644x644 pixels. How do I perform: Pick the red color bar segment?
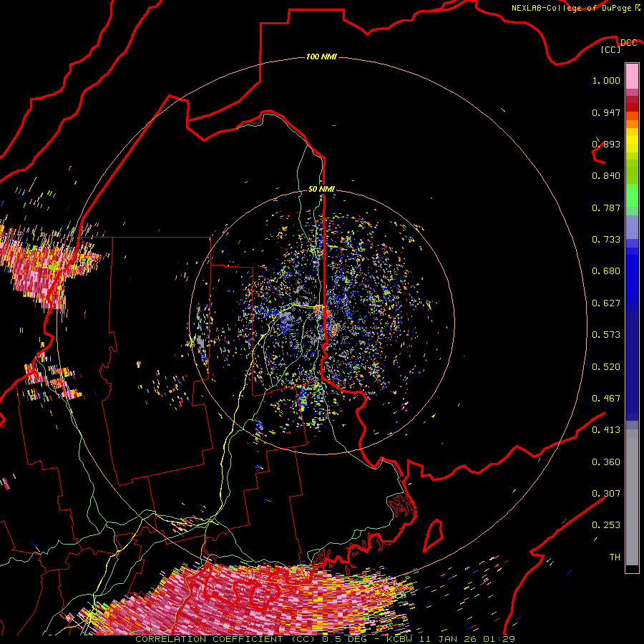coord(632,107)
